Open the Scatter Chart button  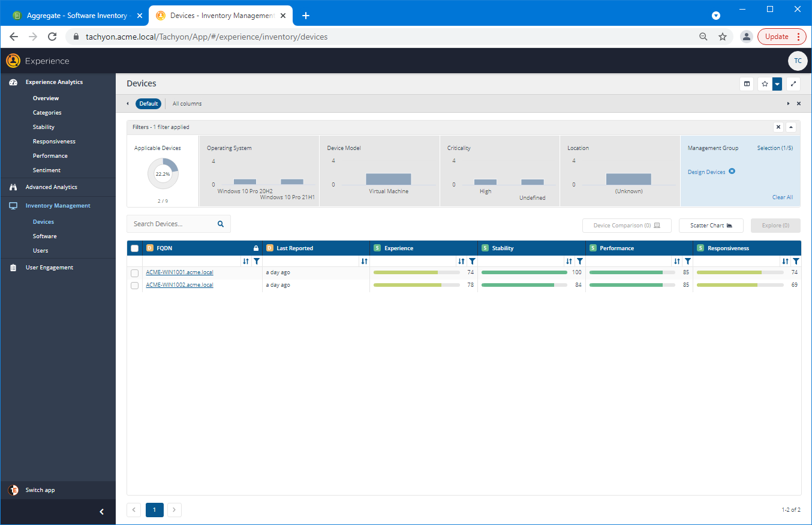(x=711, y=226)
